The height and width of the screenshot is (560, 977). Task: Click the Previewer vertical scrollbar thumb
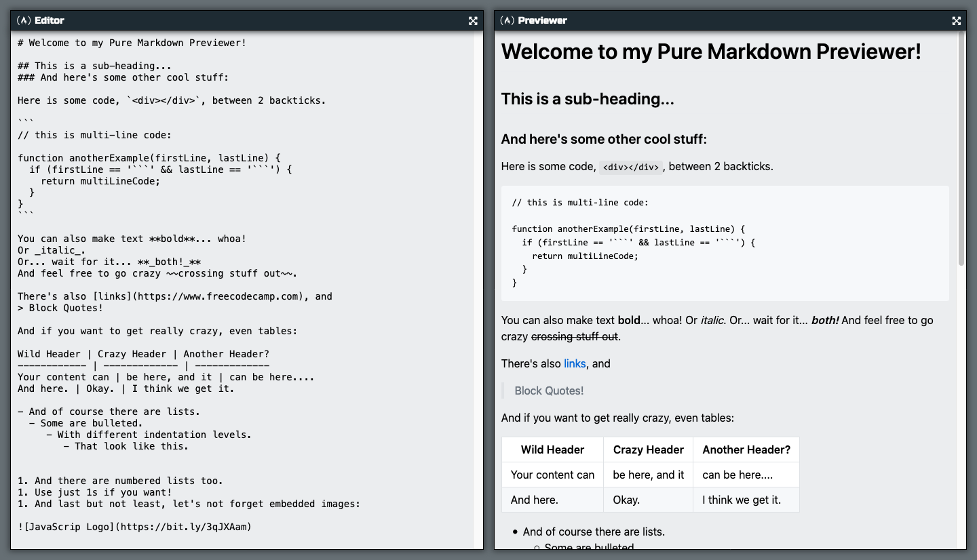click(x=961, y=149)
